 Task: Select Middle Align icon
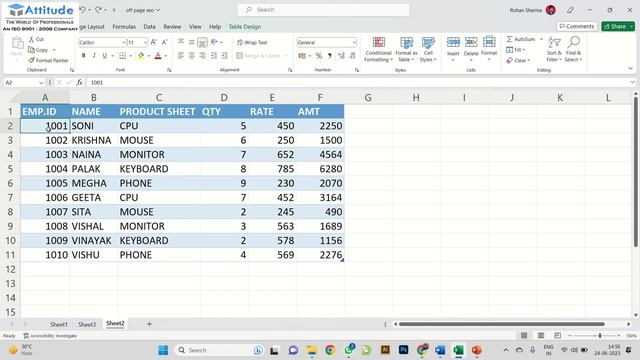point(191,42)
